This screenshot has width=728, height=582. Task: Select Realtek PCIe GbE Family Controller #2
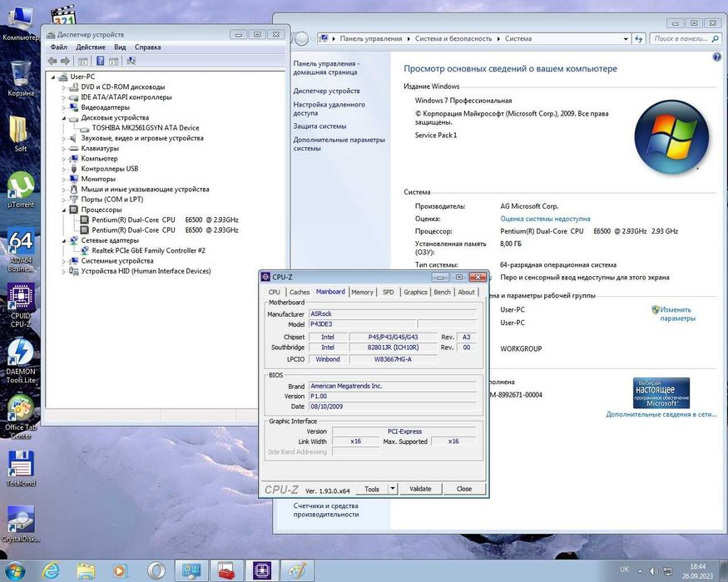[148, 250]
